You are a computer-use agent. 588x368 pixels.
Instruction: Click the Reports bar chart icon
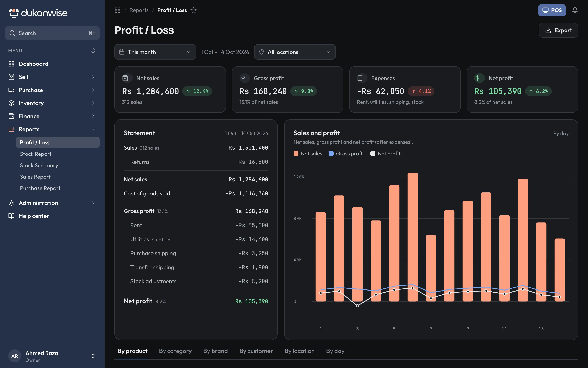tap(11, 129)
